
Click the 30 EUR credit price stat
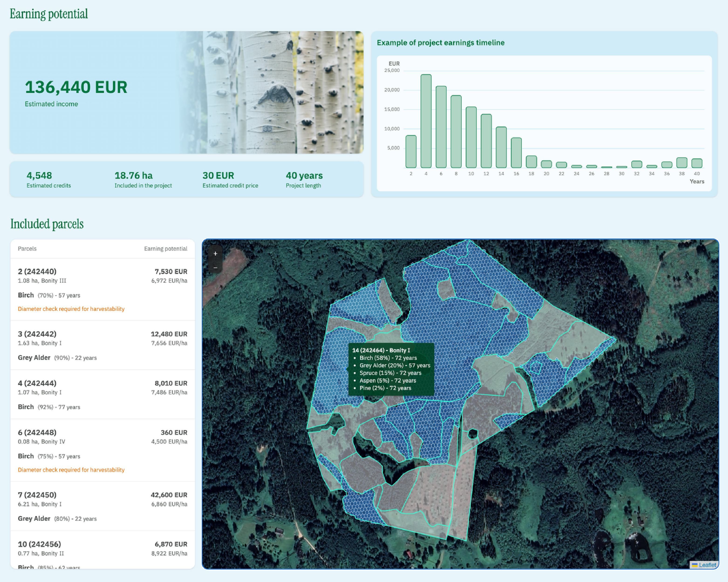tap(230, 179)
